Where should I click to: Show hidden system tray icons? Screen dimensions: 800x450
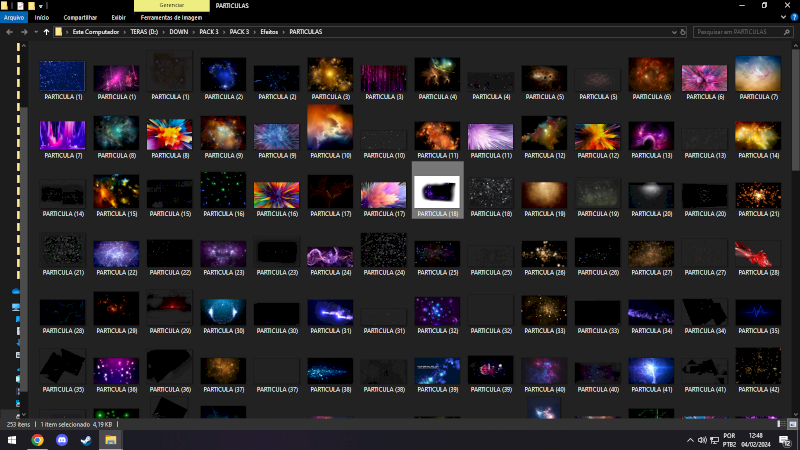click(x=689, y=439)
